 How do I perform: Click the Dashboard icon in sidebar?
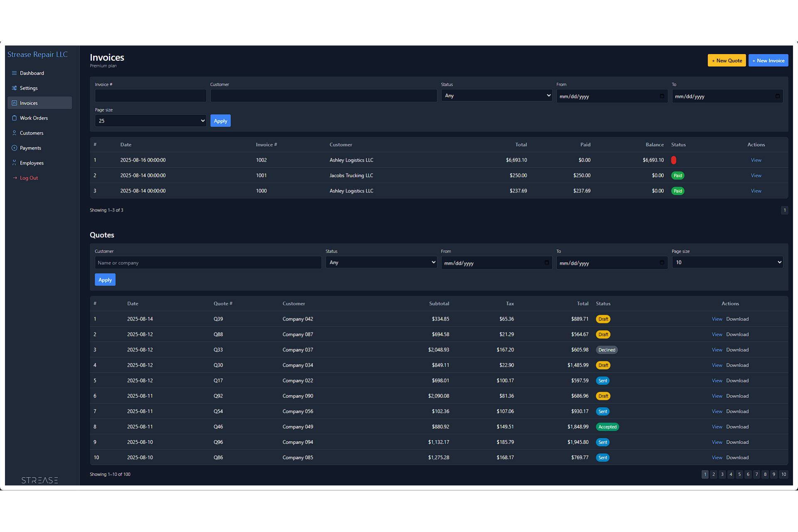tap(14, 73)
